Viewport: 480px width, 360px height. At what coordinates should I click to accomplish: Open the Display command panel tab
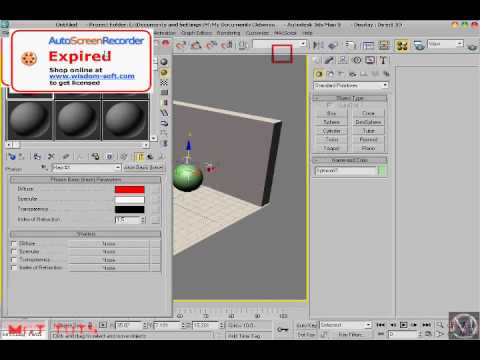[x=370, y=60]
